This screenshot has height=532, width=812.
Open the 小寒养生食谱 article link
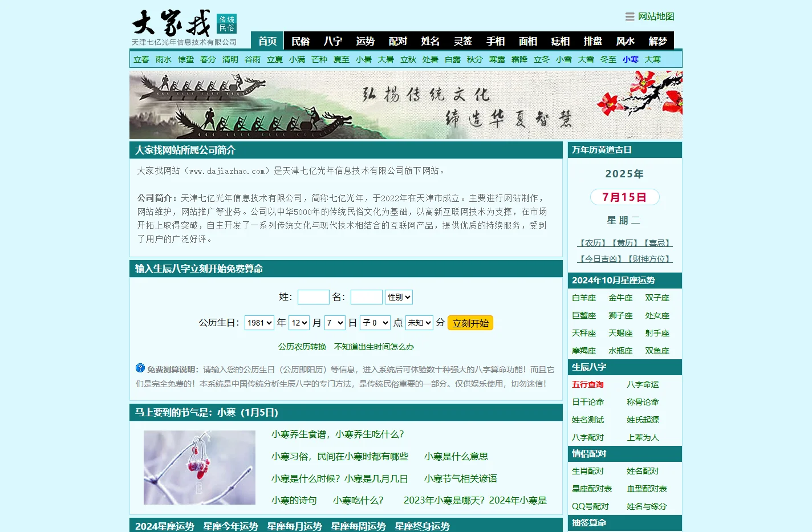338,434
